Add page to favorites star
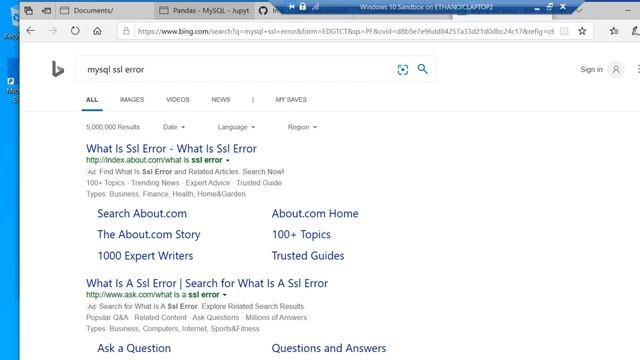The height and width of the screenshot is (360, 640). 582,31
